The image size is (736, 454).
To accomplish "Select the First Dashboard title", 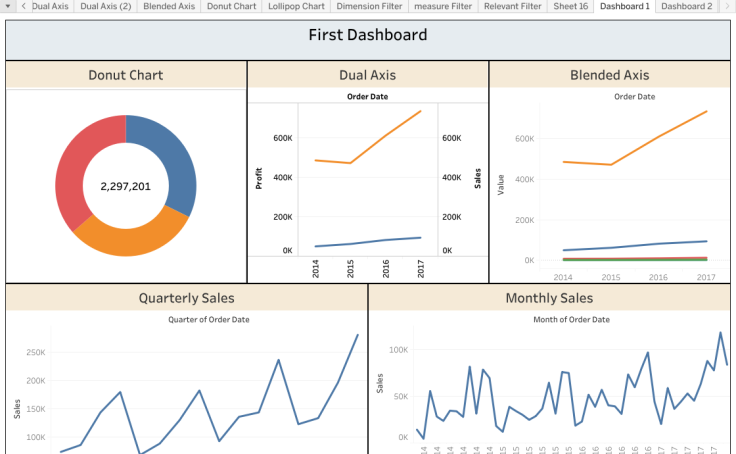I will (x=367, y=35).
